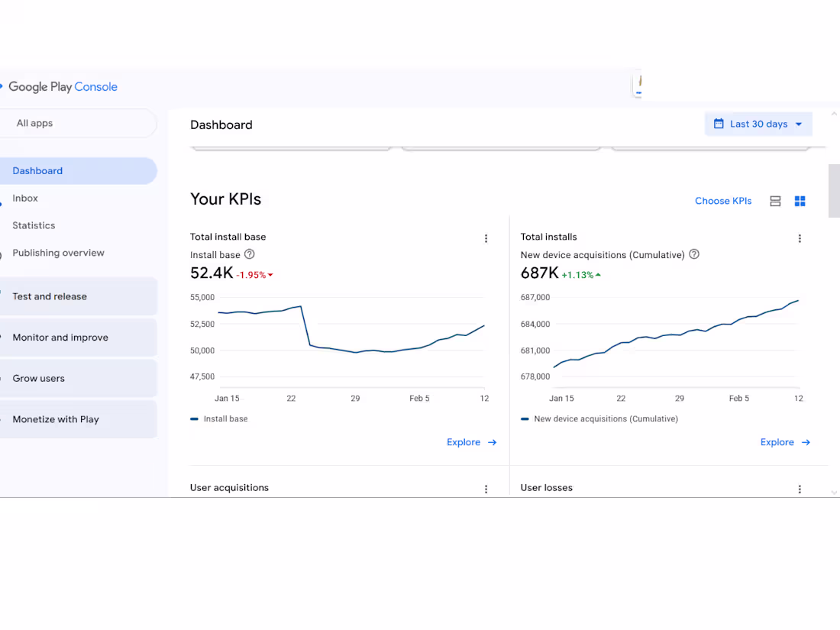Click the Google Play Console logo
Image resolution: width=840 pixels, height=630 pixels.
coord(63,87)
